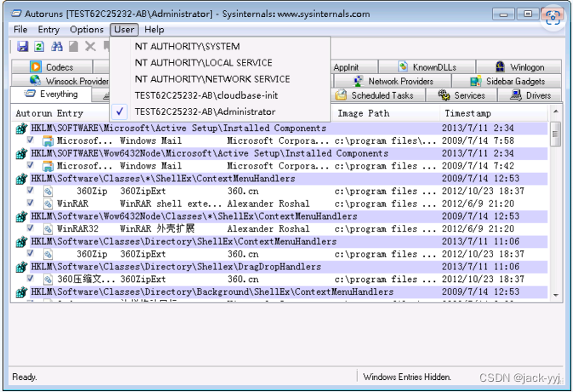Screen dimensions: 573x392
Task: Select the WinRAR32 外壳扩展 description cell
Action: [157, 229]
